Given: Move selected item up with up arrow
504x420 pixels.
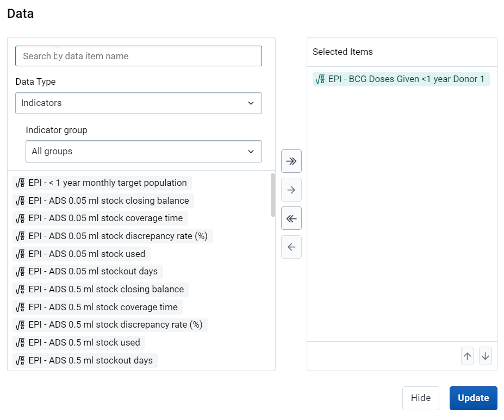Looking at the screenshot, I should pos(468,356).
